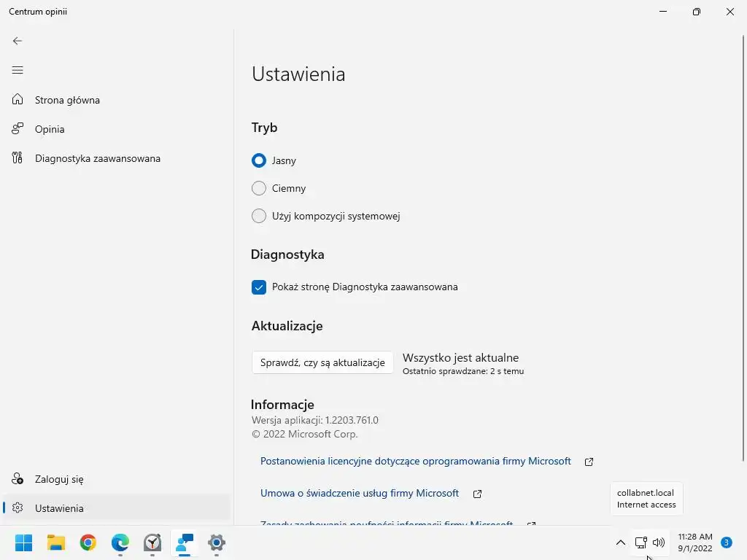This screenshot has width=747, height=560.
Task: Go back with the back arrow
Action: point(18,41)
